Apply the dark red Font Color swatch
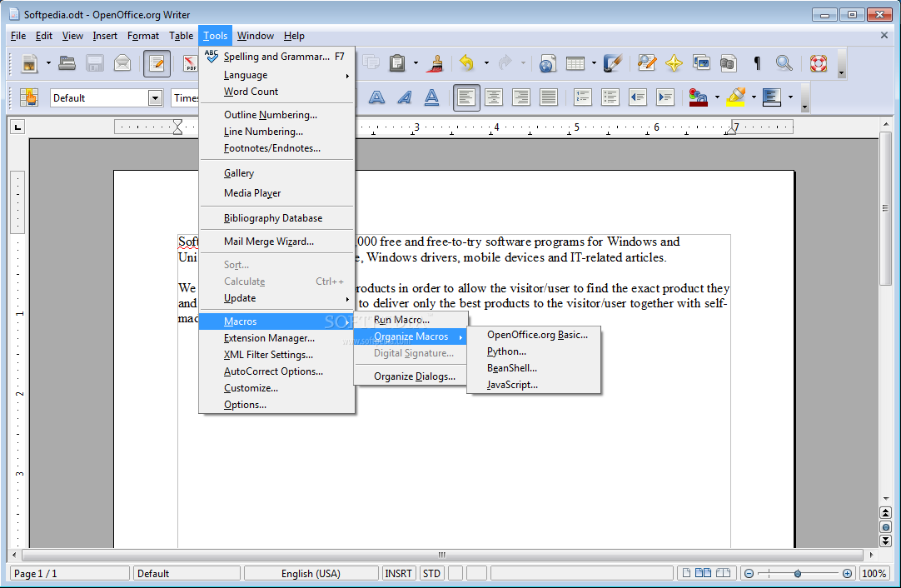Viewport: 901px width, 588px height. pyautogui.click(x=698, y=97)
